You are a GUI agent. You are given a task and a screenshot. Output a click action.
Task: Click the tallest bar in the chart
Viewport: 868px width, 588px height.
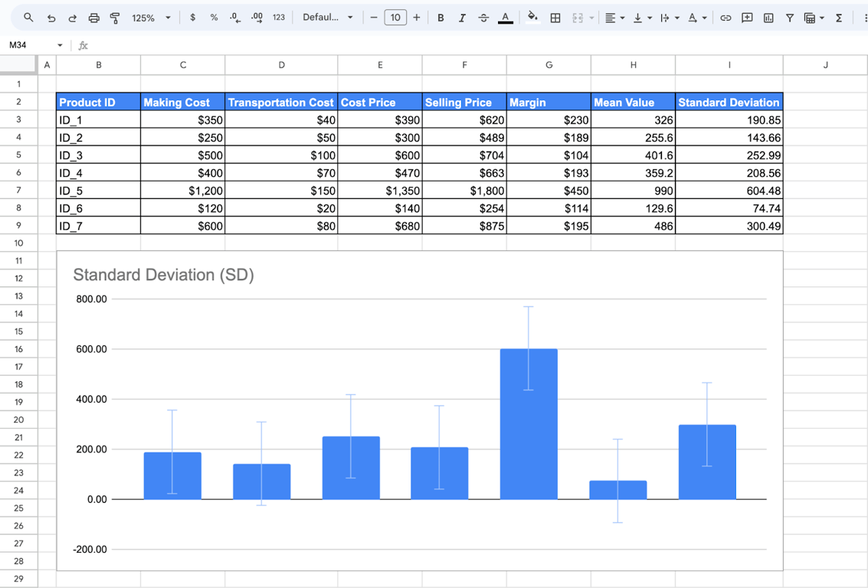pos(529,424)
